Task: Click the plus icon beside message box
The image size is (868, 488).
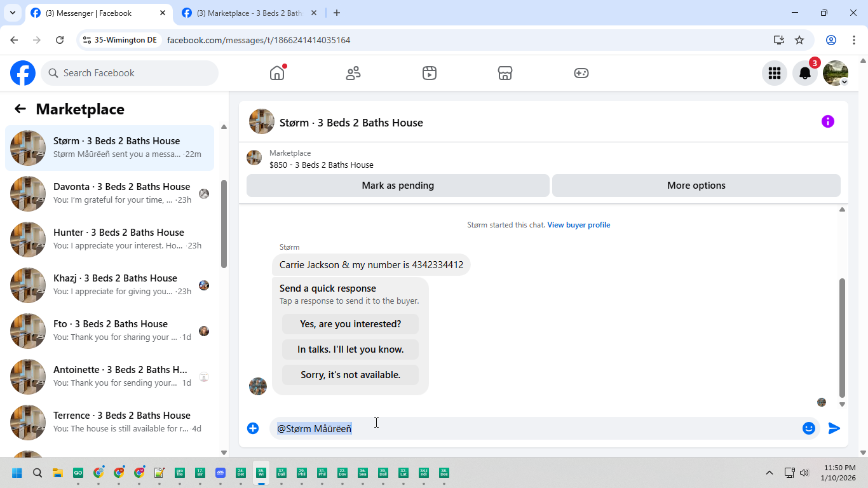Action: (253, 428)
